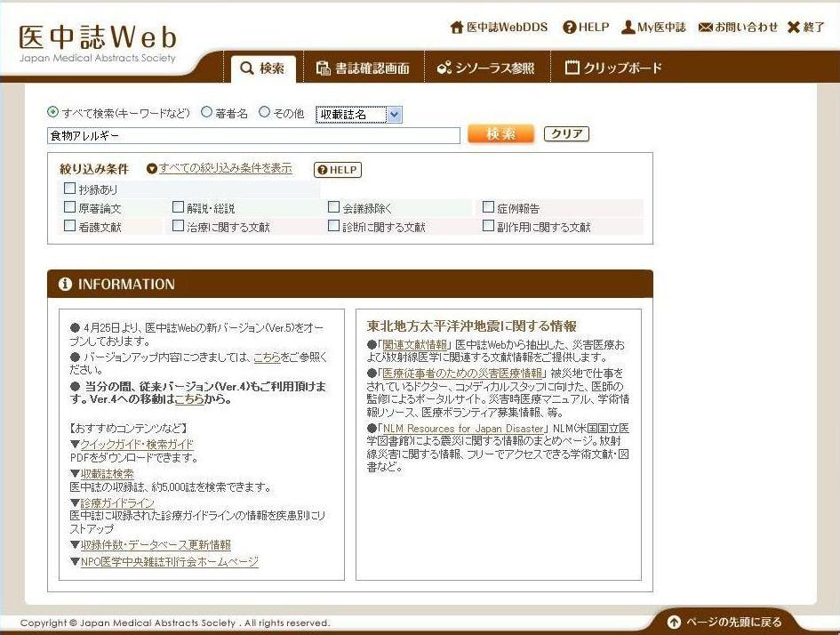Check the 副作用に関する文献 checkbox
The image size is (840, 635).
(x=488, y=226)
